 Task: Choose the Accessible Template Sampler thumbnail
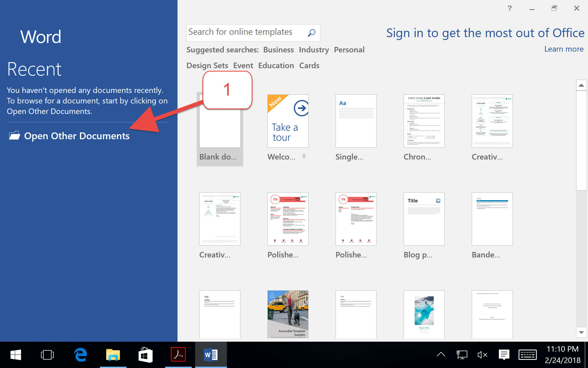click(x=288, y=314)
